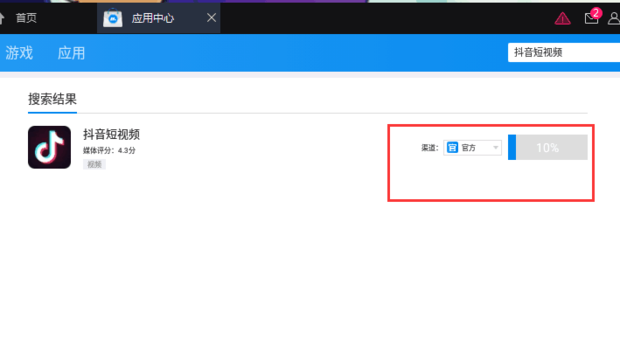Viewport: 620px width, 360px height.
Task: Open the mail inbox with 2 notifications
Action: pos(592,17)
